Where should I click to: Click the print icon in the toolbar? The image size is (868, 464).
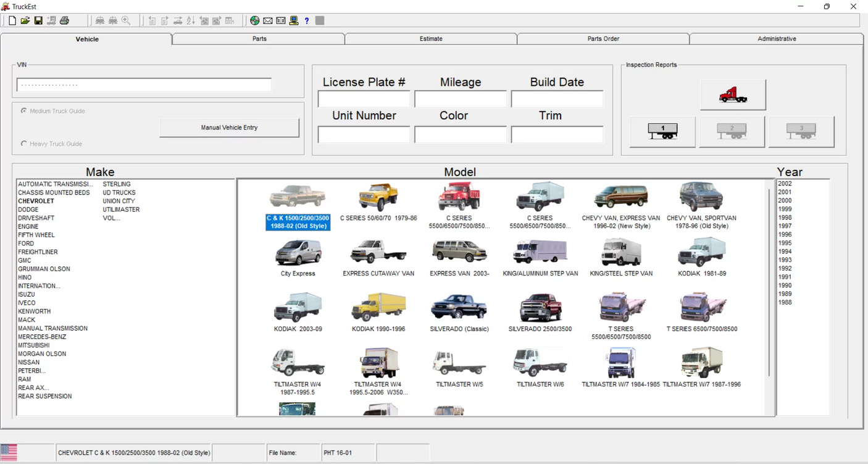(64, 20)
